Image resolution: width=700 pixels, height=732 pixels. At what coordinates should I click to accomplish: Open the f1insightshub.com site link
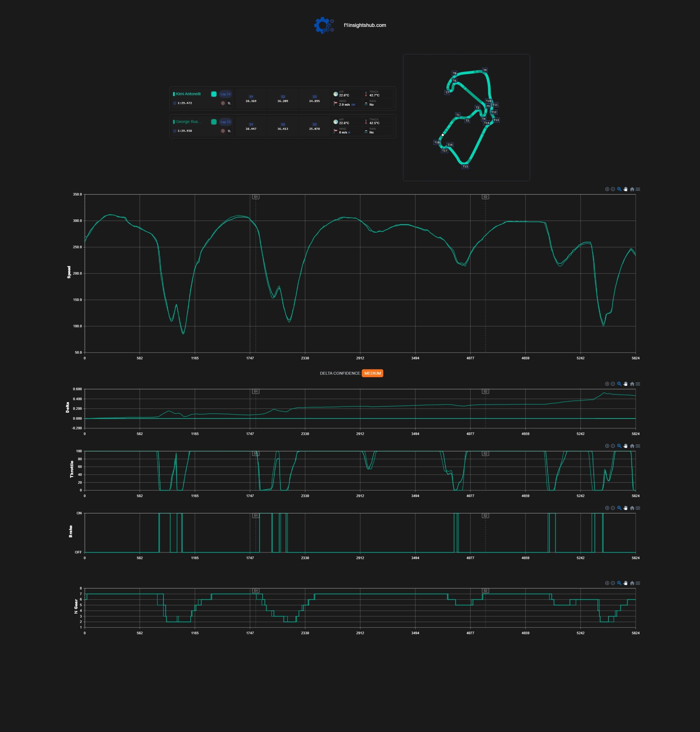[x=364, y=25]
